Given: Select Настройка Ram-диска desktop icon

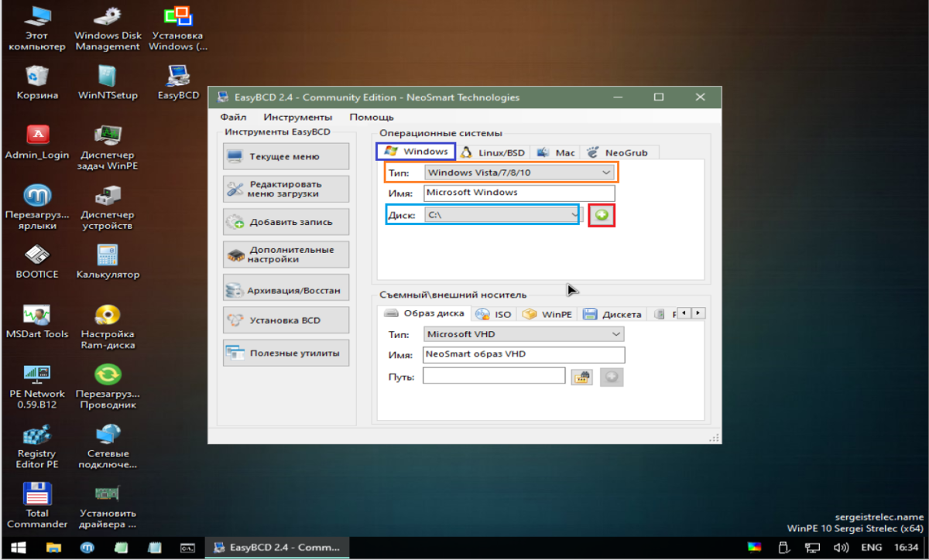Looking at the screenshot, I should 108,326.
